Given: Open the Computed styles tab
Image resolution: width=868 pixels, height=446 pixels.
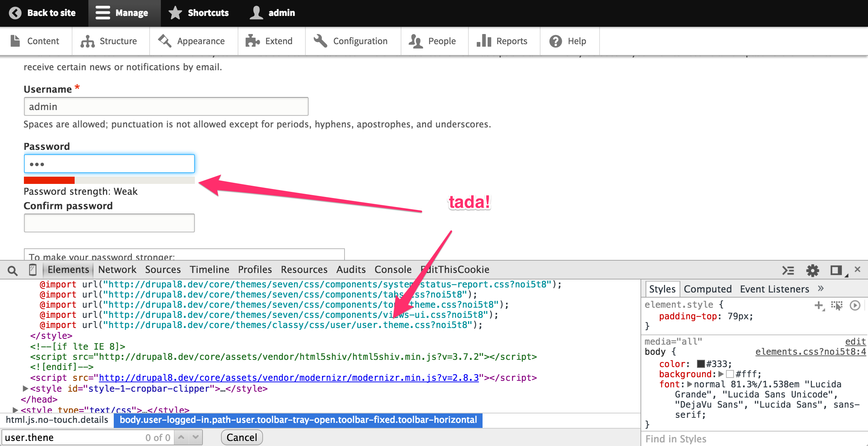Looking at the screenshot, I should [708, 289].
